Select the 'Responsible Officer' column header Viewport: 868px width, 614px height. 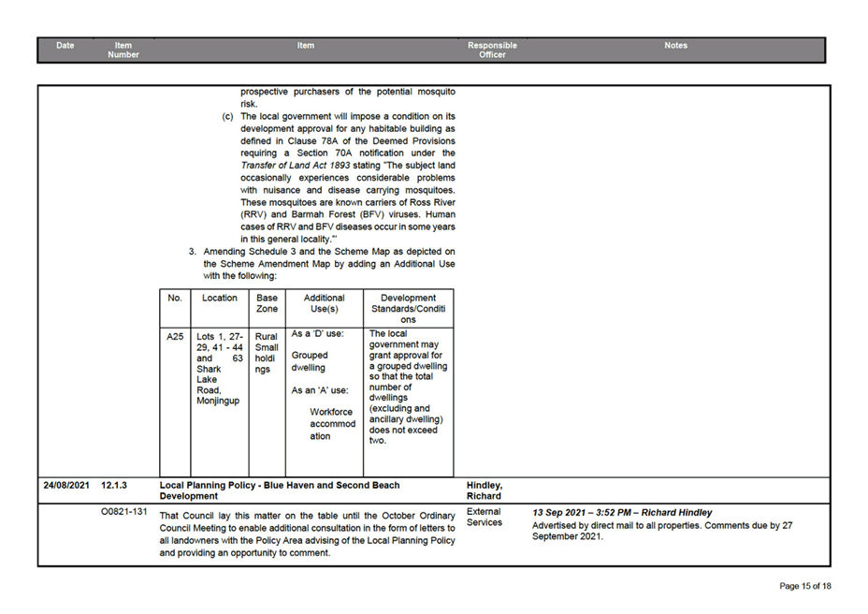click(x=492, y=50)
